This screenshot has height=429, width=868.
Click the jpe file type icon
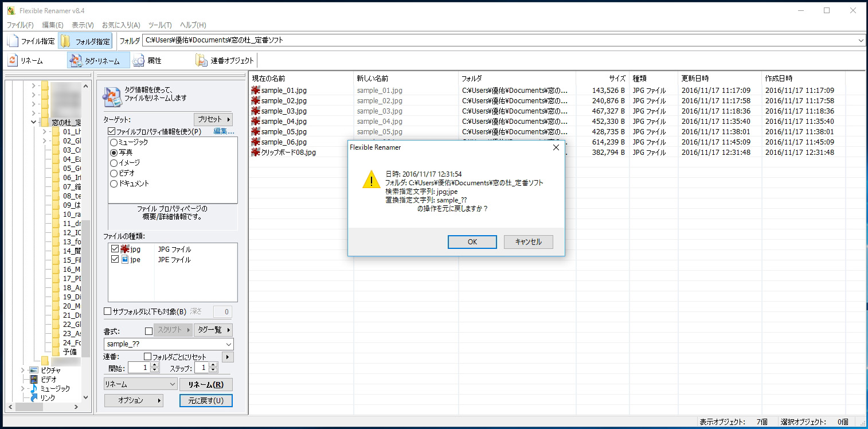pyautogui.click(x=126, y=260)
